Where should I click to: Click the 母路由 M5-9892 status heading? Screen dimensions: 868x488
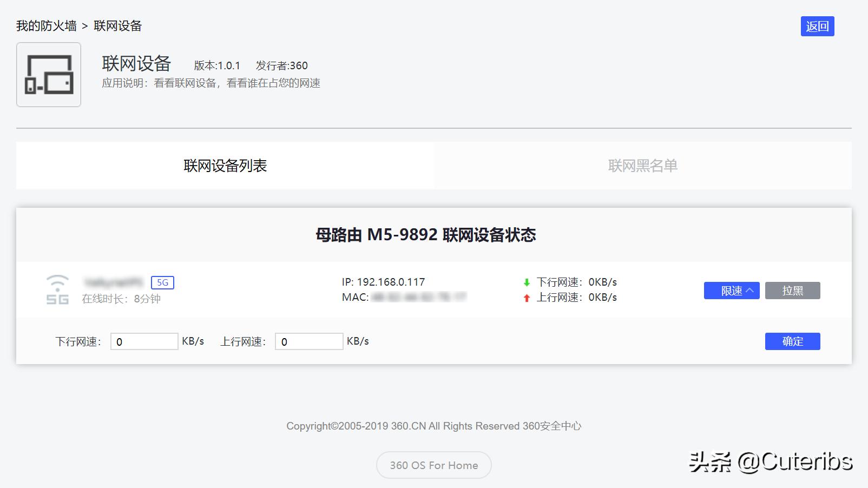coord(428,235)
